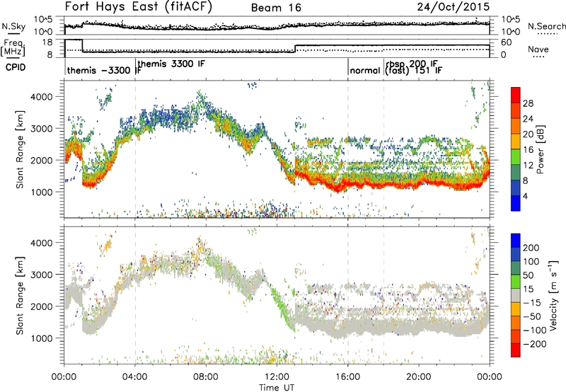
Task: Select the Time UT axis label
Action: [277, 387]
